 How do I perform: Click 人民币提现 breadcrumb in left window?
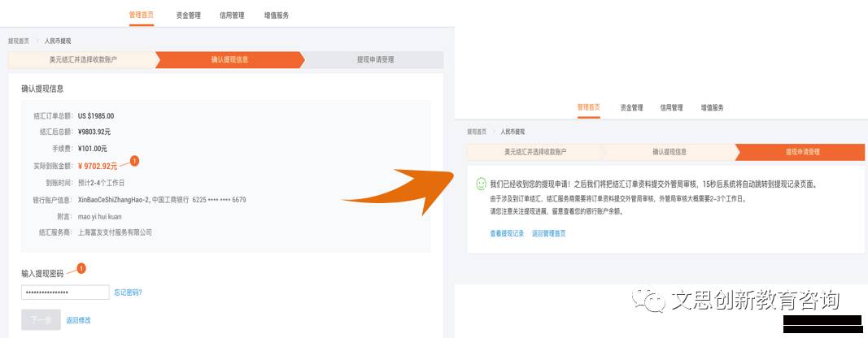[58, 41]
